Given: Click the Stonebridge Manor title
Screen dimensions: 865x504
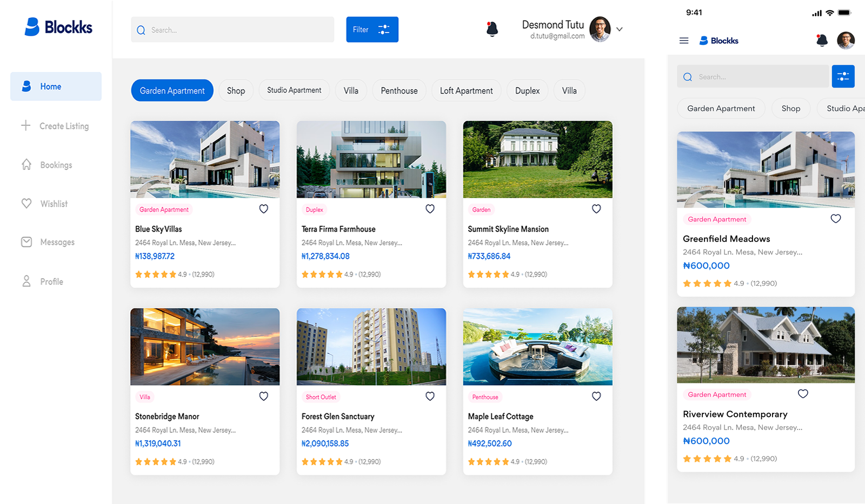Looking at the screenshot, I should pos(167,416).
